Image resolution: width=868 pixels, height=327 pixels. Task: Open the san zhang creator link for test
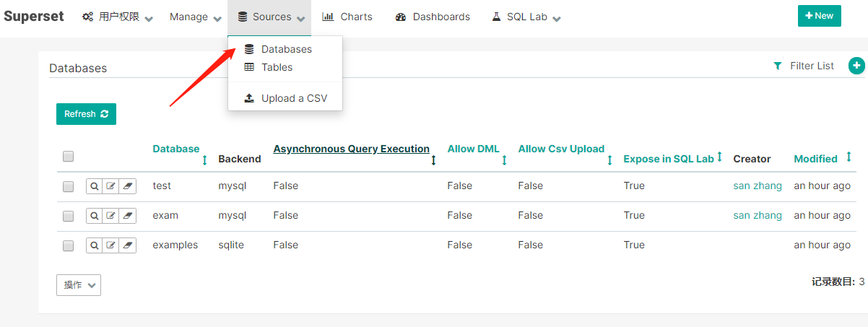click(x=758, y=186)
